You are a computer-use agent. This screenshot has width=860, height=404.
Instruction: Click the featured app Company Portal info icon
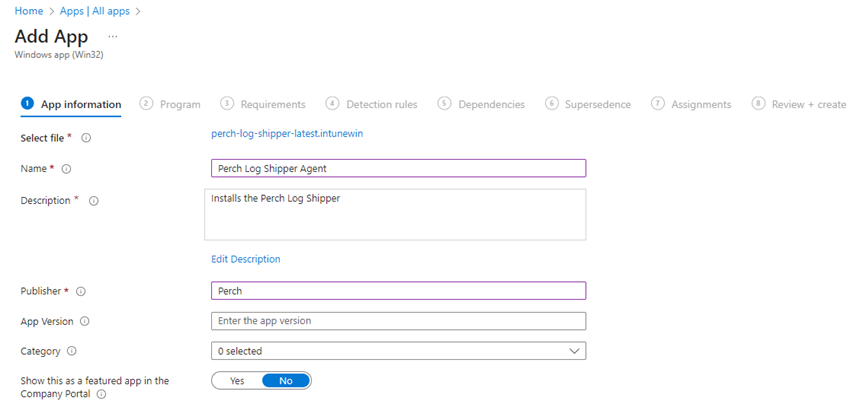pos(102,394)
